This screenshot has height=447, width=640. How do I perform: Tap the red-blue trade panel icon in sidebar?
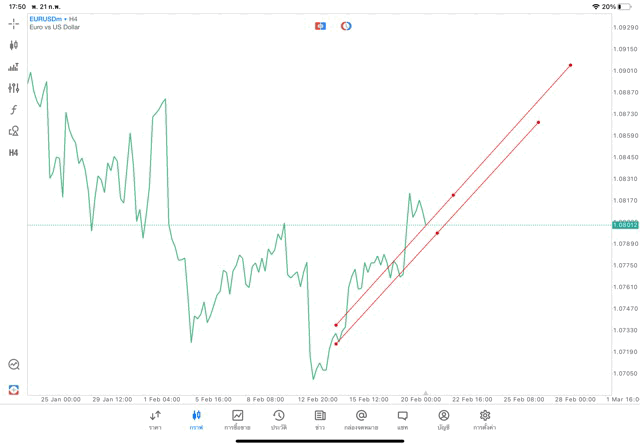pos(14,390)
